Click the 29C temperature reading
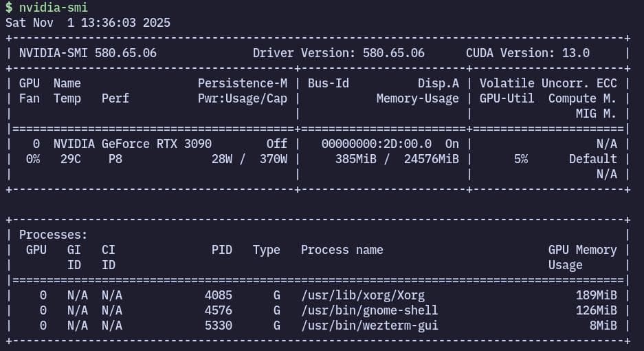 70,159
